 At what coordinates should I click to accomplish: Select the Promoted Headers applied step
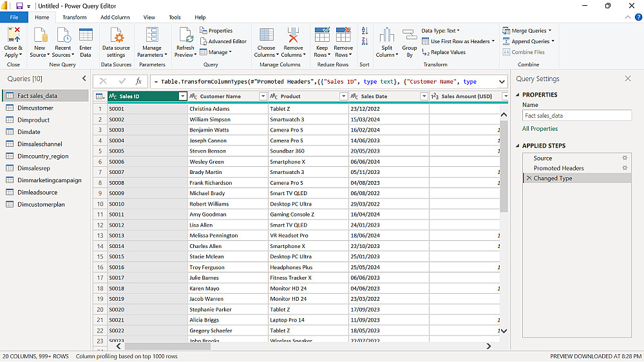point(558,168)
